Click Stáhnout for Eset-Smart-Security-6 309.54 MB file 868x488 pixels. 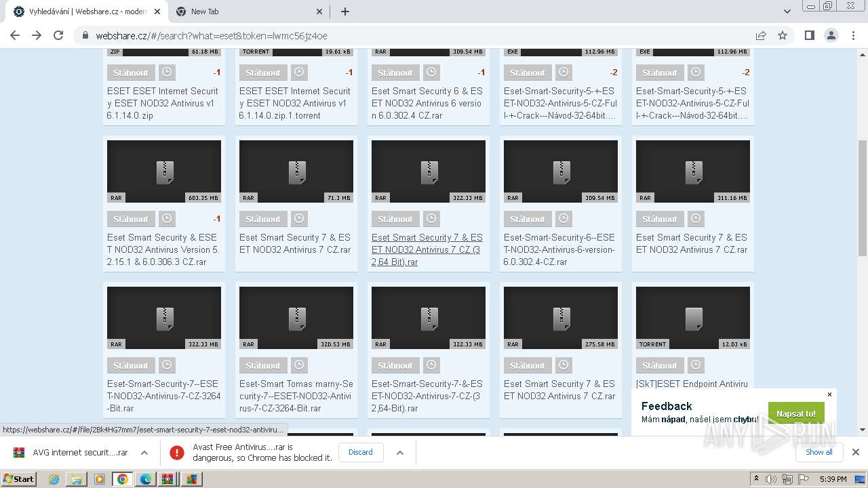click(x=528, y=219)
